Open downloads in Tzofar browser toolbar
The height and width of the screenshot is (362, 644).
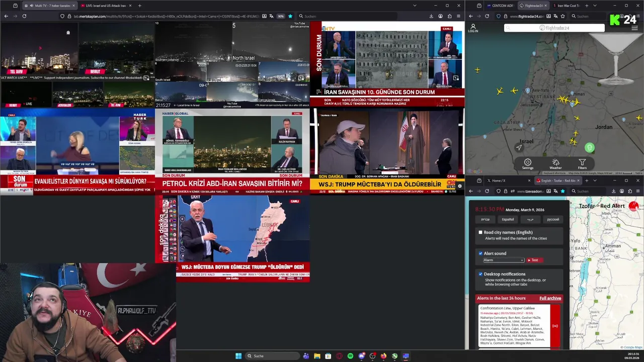pos(613,191)
